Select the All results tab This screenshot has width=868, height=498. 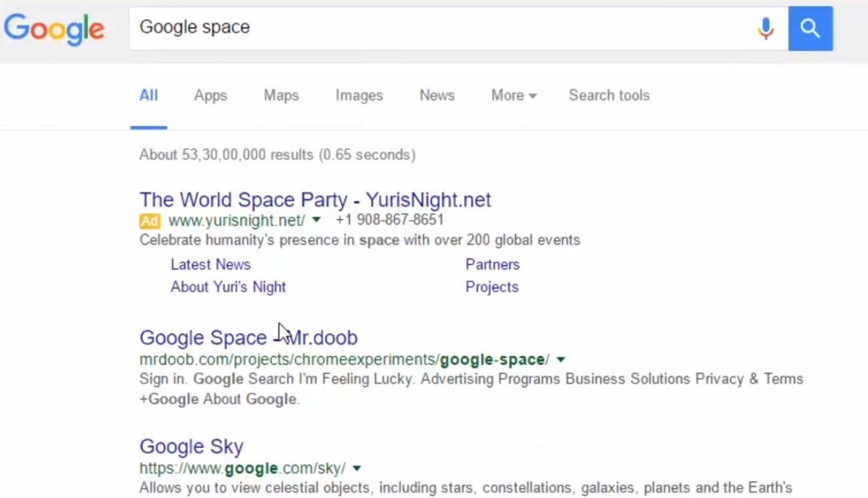coord(148,96)
